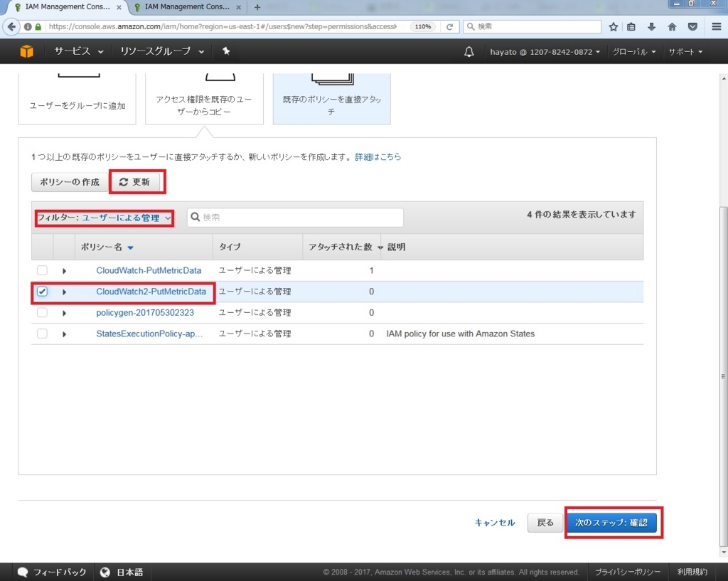
Task: Reload the page with the browser refresh icon
Action: click(x=449, y=26)
